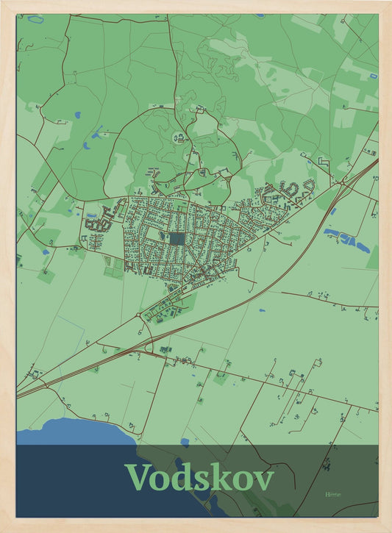Viewport: 392px width, 533px height.
Task: Click the large blue bay at bottom left
Action: pos(76,432)
